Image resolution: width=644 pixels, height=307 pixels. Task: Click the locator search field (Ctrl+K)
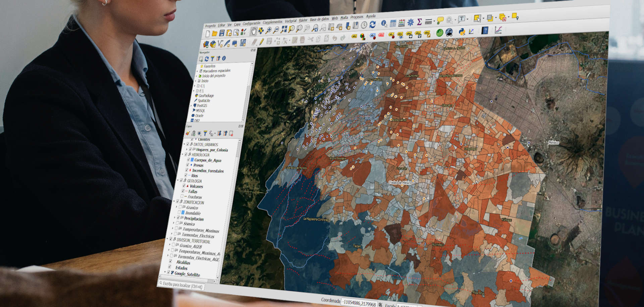(x=181, y=286)
